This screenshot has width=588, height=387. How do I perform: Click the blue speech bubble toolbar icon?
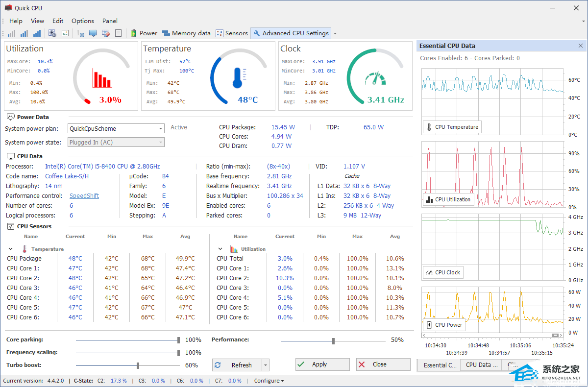point(93,33)
